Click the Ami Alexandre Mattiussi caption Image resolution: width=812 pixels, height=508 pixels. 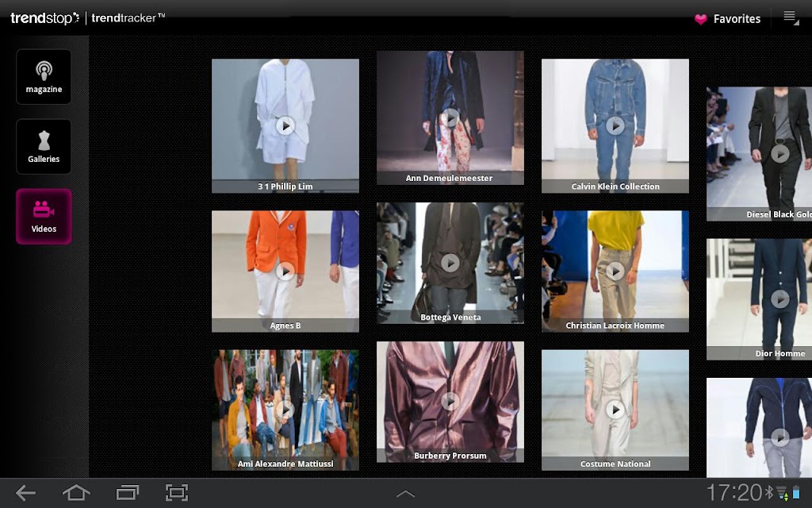coord(285,464)
